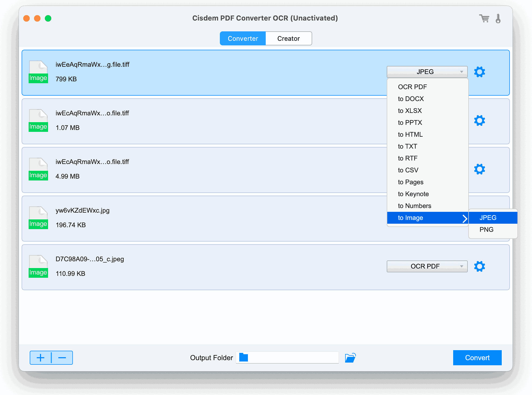Expand the to Image submenu arrow
This screenshot has width=532, height=395.
pos(464,218)
